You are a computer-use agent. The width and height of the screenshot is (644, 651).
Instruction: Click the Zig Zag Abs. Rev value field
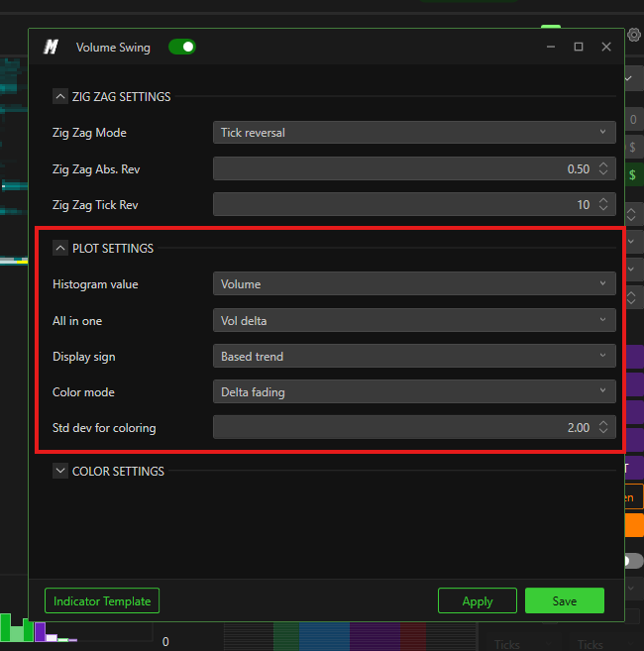coord(414,169)
